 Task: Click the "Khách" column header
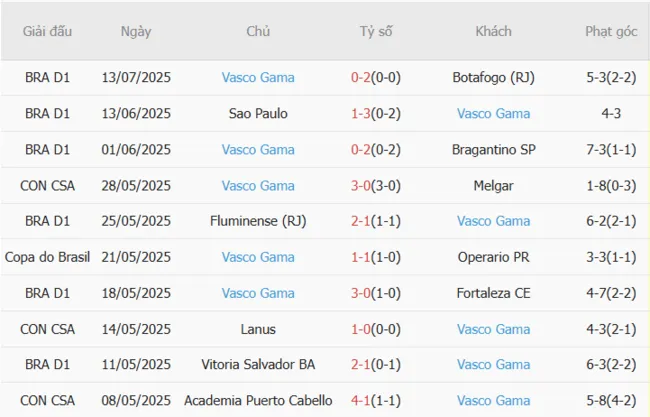(x=493, y=31)
